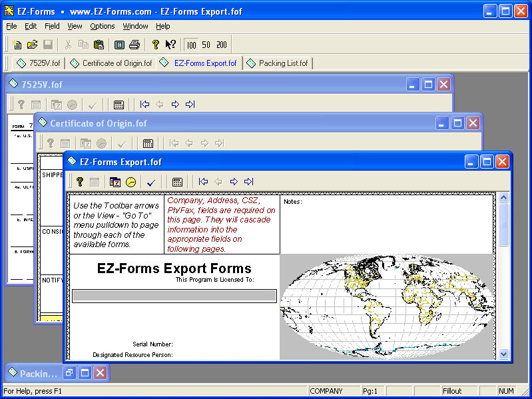
Task: Set zoom to 200 percent
Action: point(222,45)
